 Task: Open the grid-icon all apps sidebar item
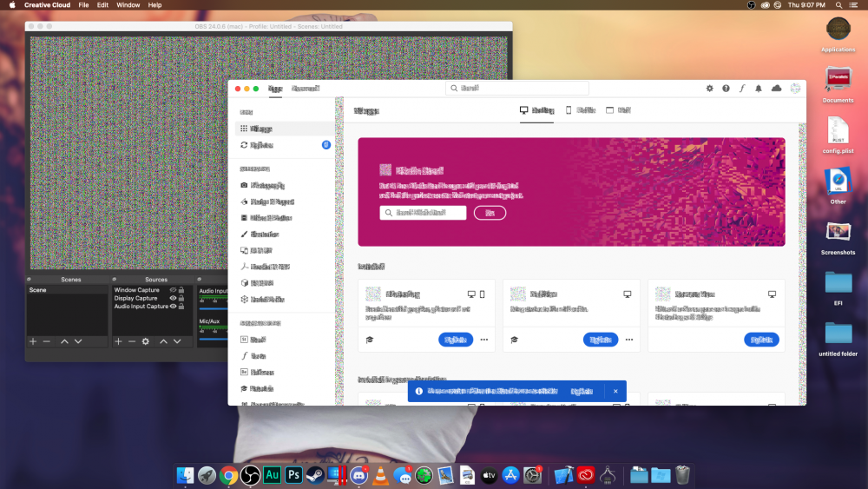[285, 129]
